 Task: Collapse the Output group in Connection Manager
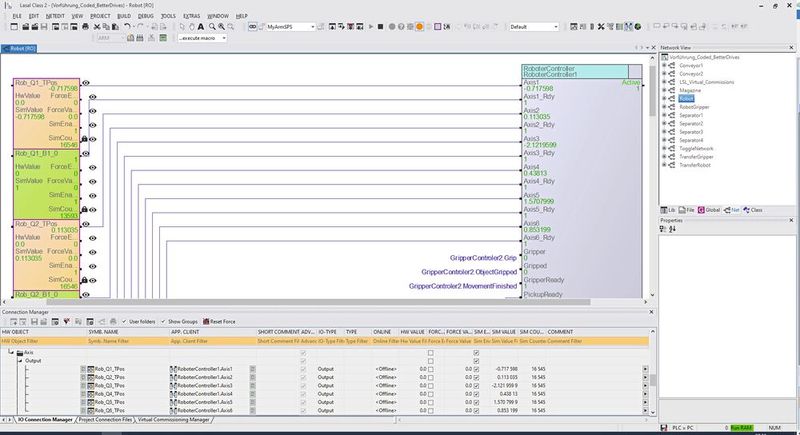coord(20,361)
